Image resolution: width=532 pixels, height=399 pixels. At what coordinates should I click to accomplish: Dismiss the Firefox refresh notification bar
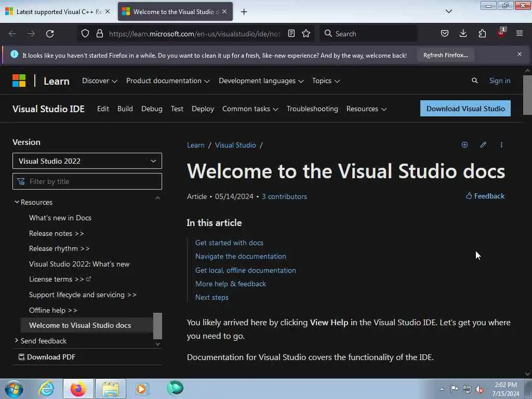(520, 54)
